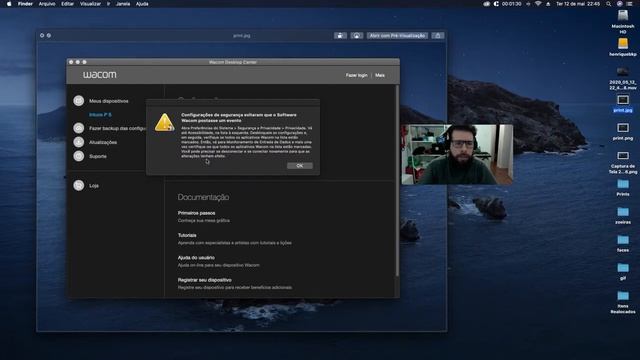
Task: Click the C-shaped menu bar icon
Action: pyautogui.click(x=496, y=4)
